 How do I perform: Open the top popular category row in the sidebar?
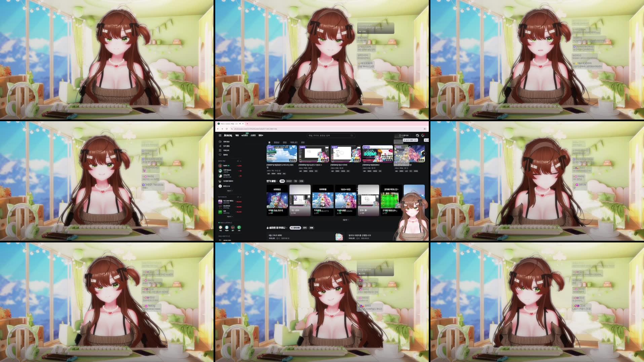[230, 202]
